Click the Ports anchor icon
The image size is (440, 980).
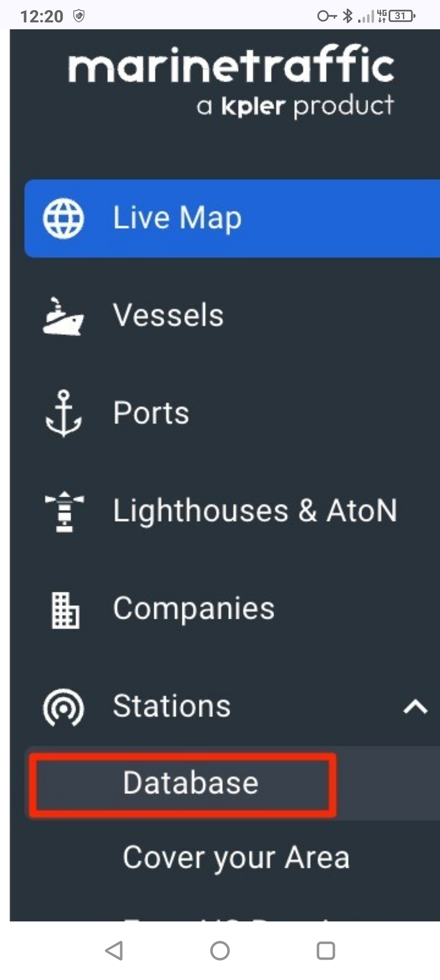pyautogui.click(x=64, y=413)
